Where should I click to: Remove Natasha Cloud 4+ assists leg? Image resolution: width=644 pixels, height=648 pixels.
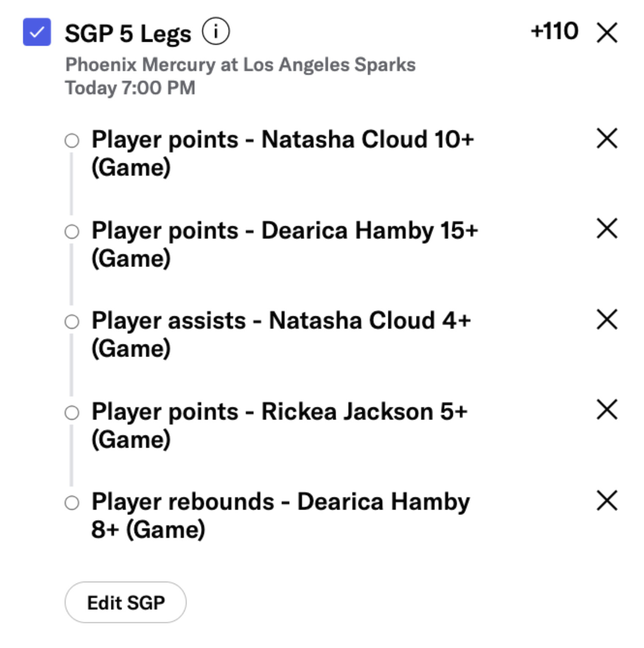pos(607,319)
